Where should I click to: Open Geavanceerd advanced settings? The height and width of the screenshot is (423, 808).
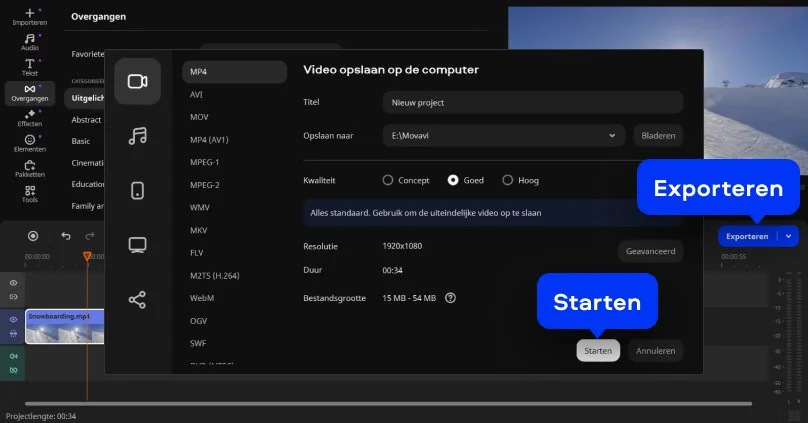(650, 251)
